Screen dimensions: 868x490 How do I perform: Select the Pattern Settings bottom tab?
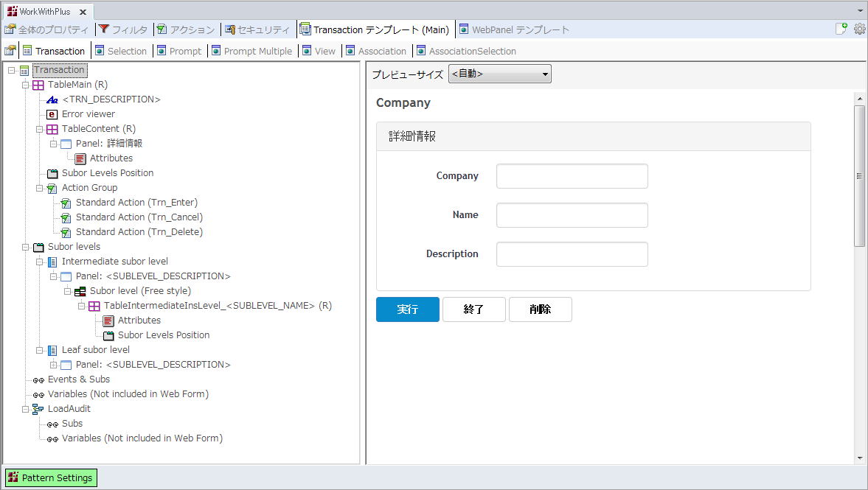[x=51, y=477]
